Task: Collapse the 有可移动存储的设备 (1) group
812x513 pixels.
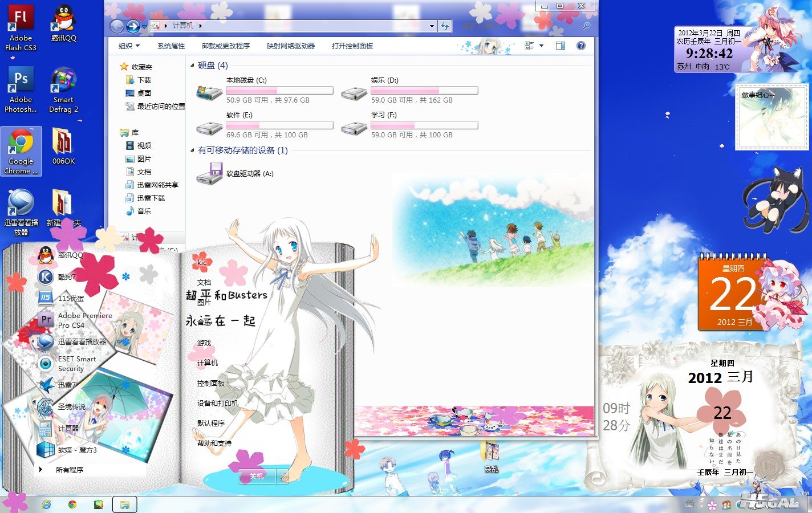Action: [192, 150]
